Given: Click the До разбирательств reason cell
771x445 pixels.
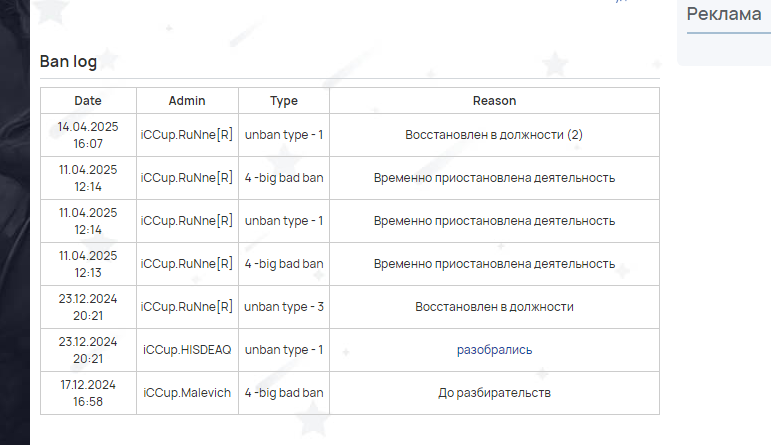Looking at the screenshot, I should 494,393.
